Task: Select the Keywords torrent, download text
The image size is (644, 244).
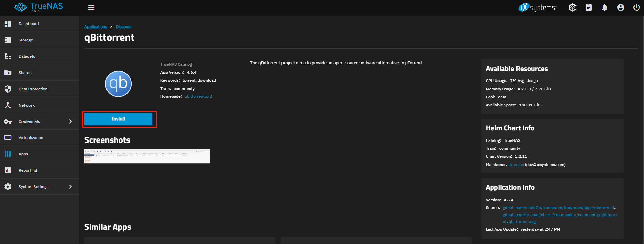Action: pos(188,80)
